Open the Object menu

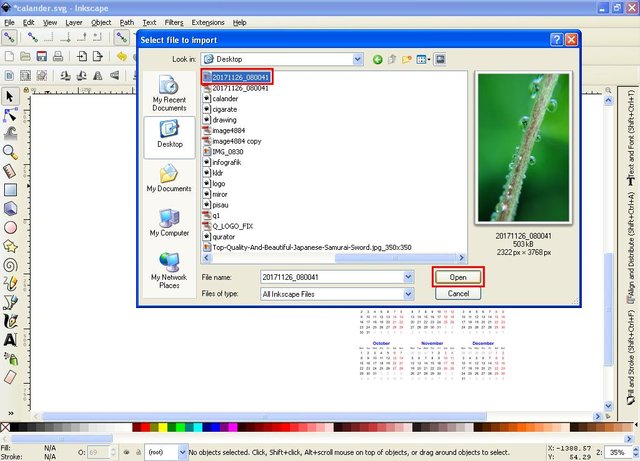[101, 22]
